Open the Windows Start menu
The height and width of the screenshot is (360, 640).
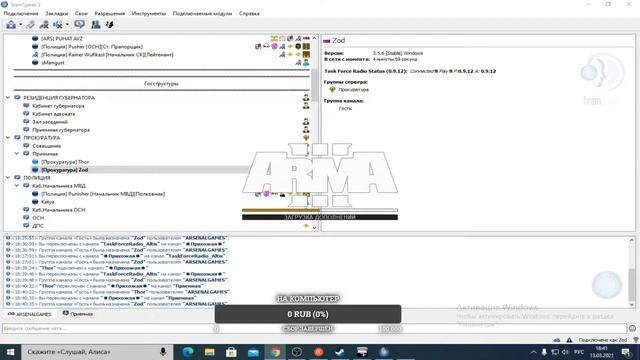[10, 352]
